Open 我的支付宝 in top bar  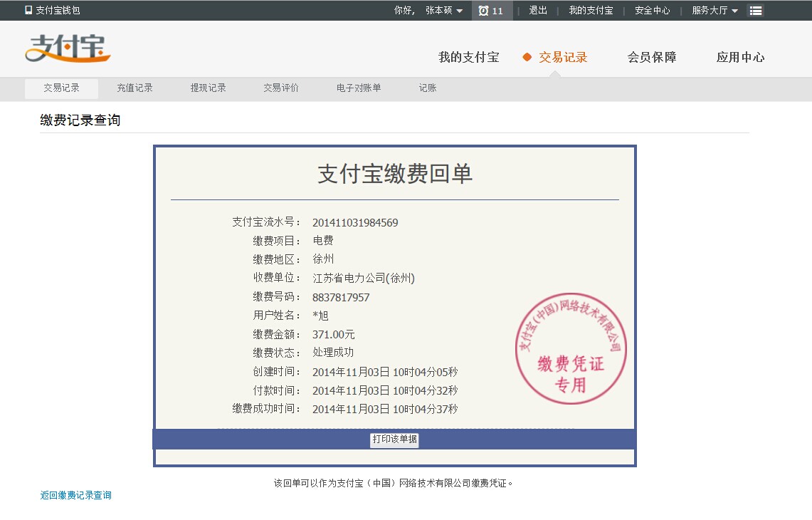tap(591, 11)
